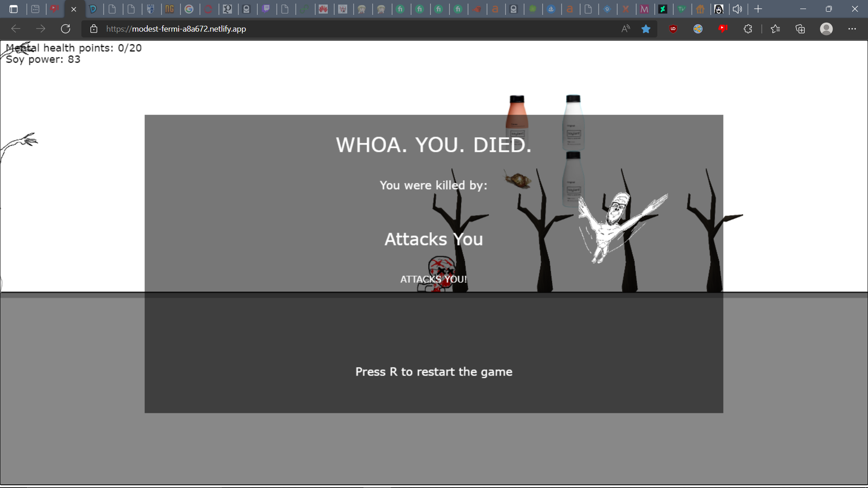Click the Read aloud icon

pos(626,29)
